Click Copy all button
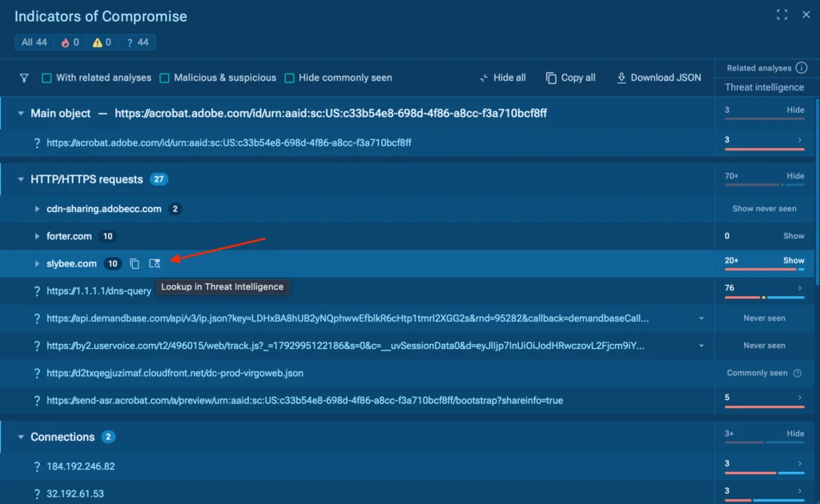The height and width of the screenshot is (504, 820). [x=570, y=78]
